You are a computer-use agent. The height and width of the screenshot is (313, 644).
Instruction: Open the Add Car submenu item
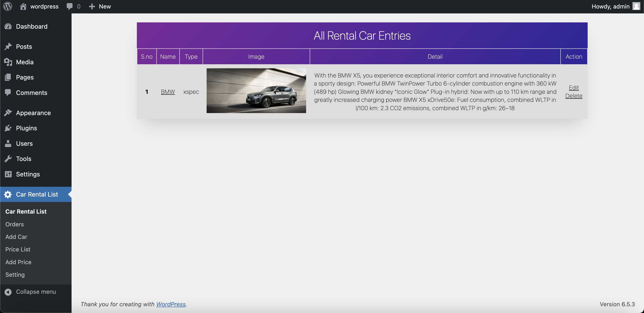point(16,237)
